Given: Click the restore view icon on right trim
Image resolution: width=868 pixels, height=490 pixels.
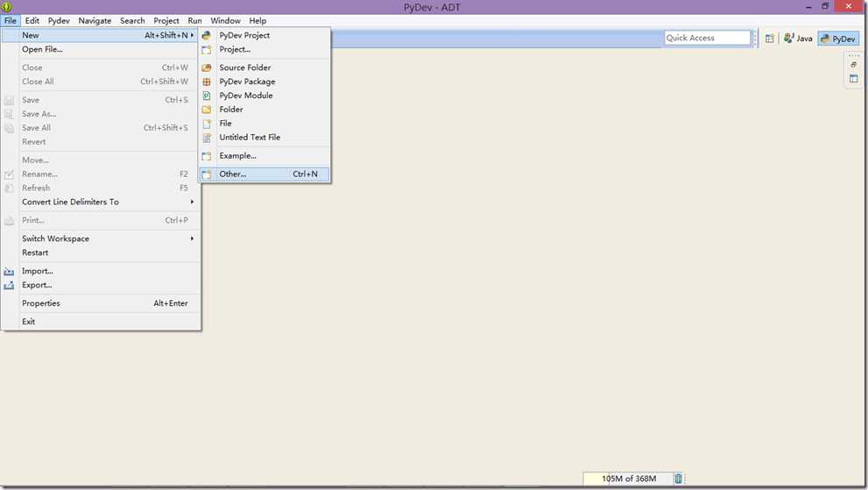Looking at the screenshot, I should pyautogui.click(x=854, y=65).
